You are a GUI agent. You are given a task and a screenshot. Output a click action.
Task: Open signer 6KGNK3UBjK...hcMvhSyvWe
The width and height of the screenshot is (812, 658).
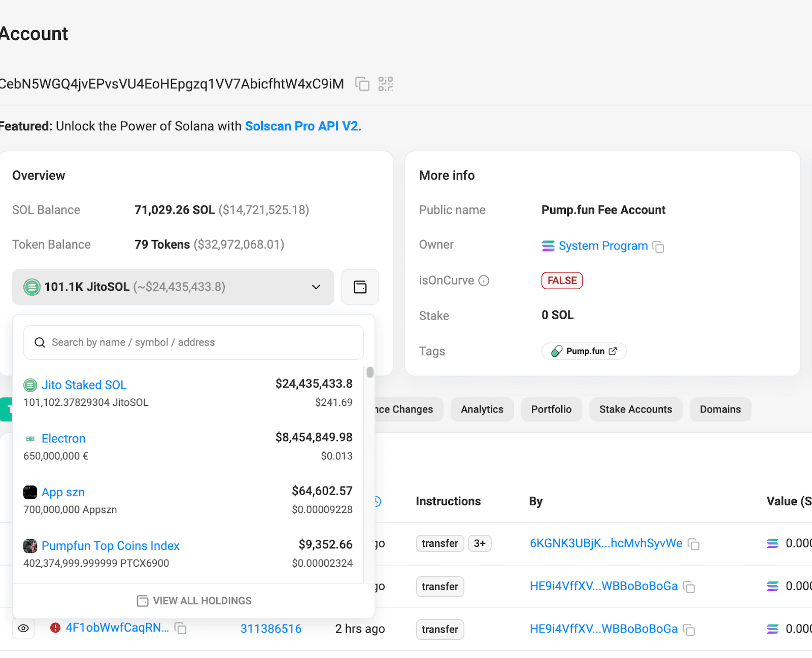pos(606,543)
